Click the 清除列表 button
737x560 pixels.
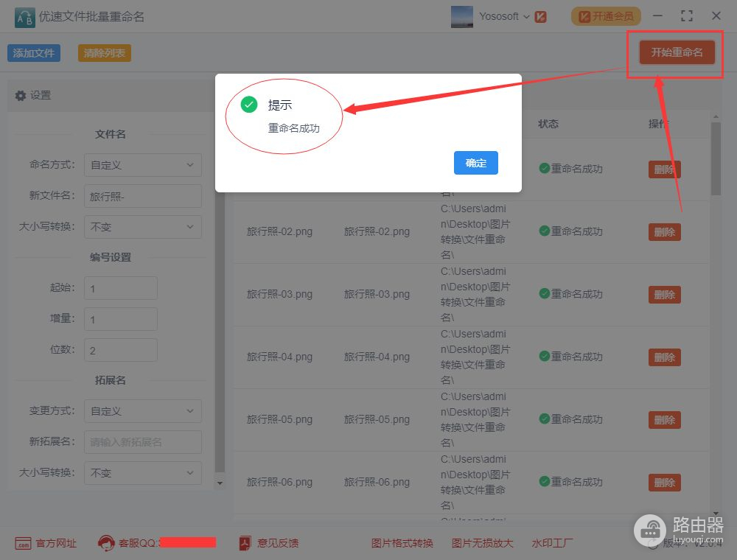[x=105, y=53]
